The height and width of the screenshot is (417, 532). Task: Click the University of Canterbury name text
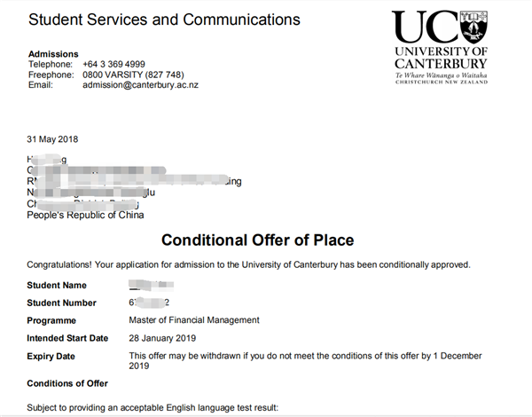(442, 57)
